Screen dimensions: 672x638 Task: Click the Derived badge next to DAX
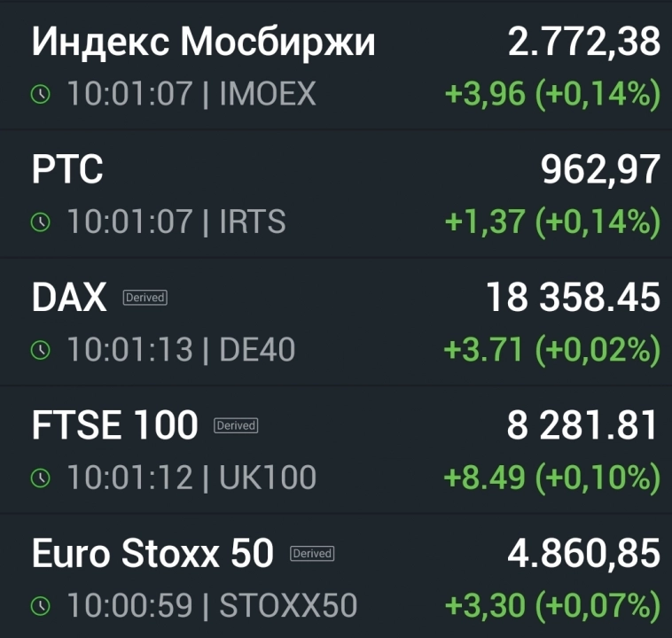(x=145, y=298)
